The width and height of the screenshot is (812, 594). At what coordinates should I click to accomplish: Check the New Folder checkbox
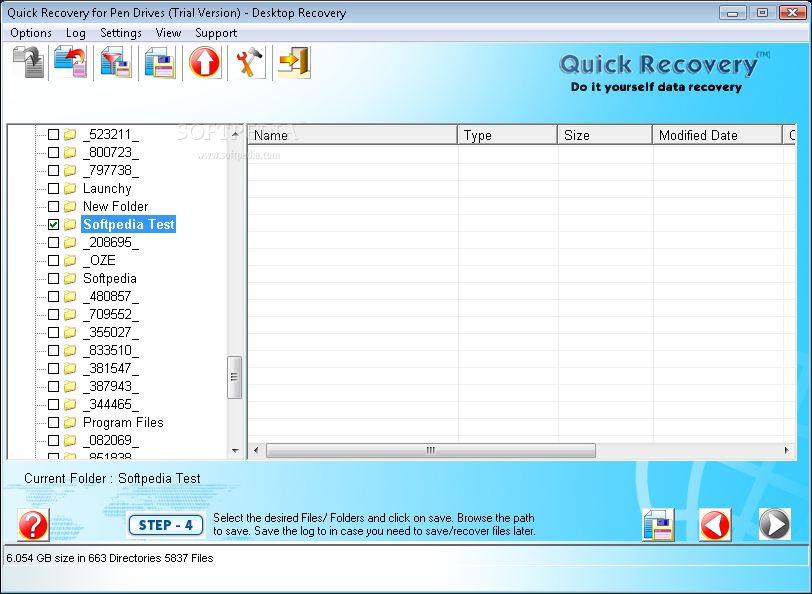point(53,207)
